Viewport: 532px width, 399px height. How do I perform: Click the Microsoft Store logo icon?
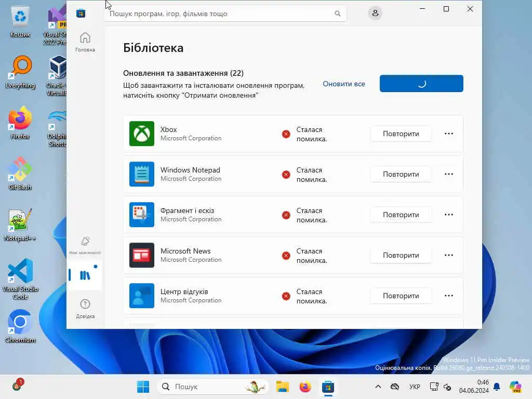(x=81, y=14)
